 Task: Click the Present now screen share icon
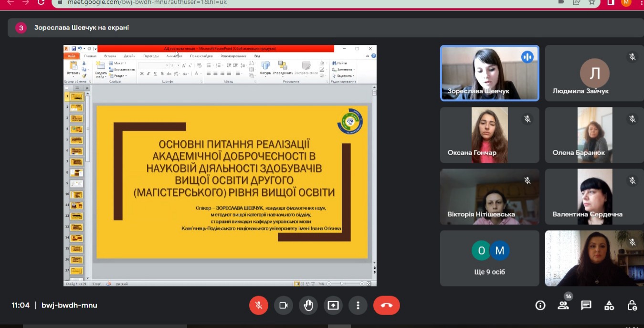pos(333,306)
